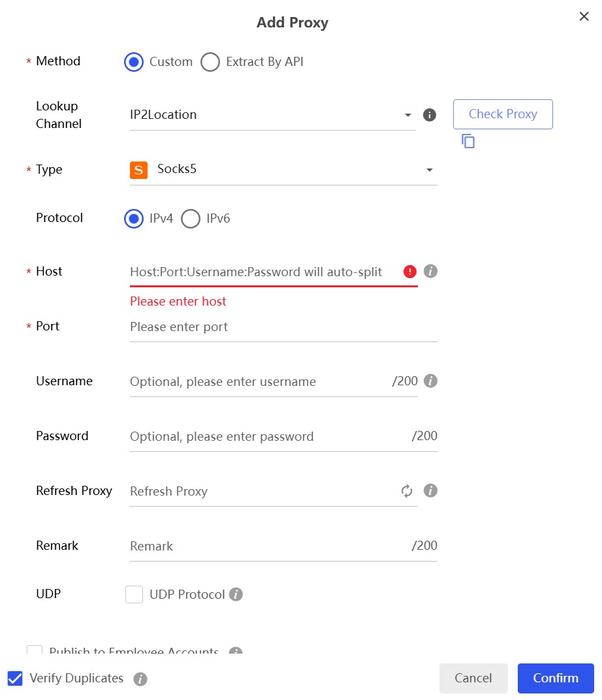This screenshot has width=602, height=700.
Task: Click the info icon beside Host field
Action: click(x=430, y=271)
